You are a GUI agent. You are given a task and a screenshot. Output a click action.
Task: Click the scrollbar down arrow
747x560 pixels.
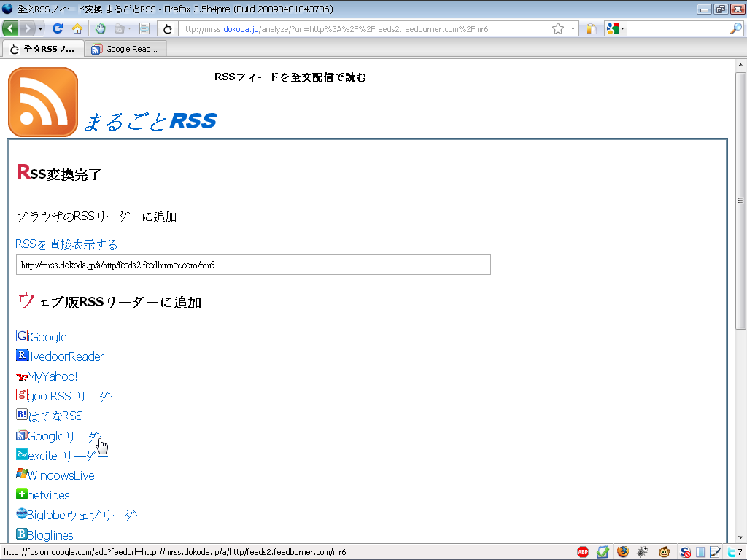pos(740,537)
